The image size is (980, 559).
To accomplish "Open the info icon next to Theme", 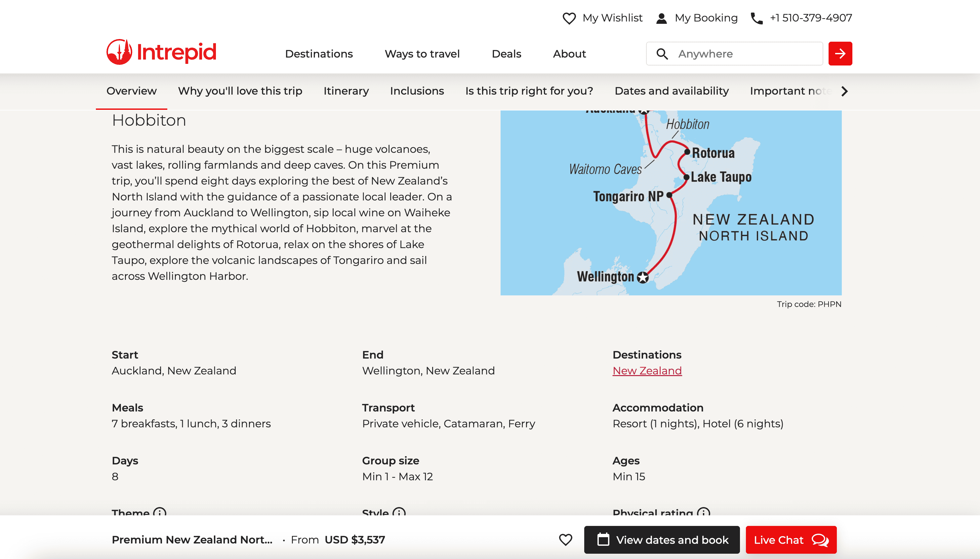I will (158, 513).
